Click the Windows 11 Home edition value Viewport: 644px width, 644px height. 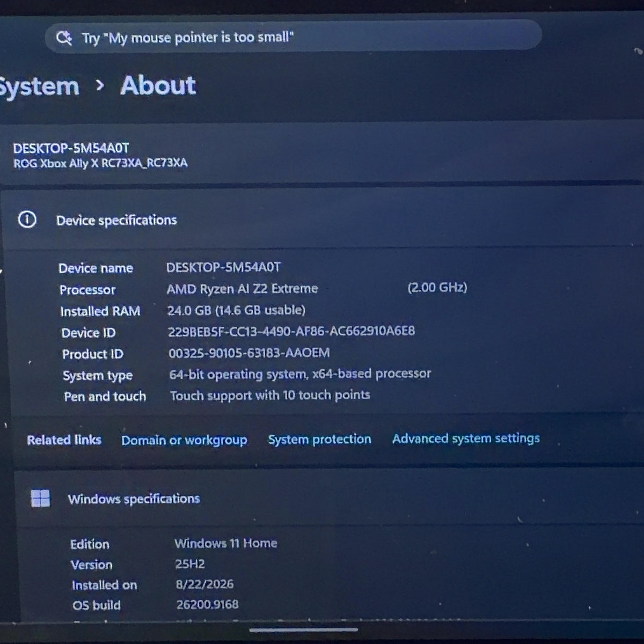pyautogui.click(x=225, y=543)
